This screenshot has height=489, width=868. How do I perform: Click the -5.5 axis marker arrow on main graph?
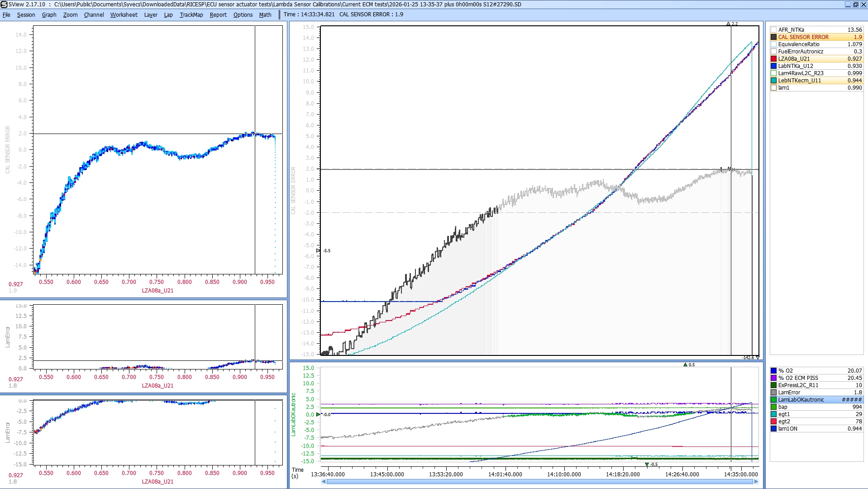[318, 250]
